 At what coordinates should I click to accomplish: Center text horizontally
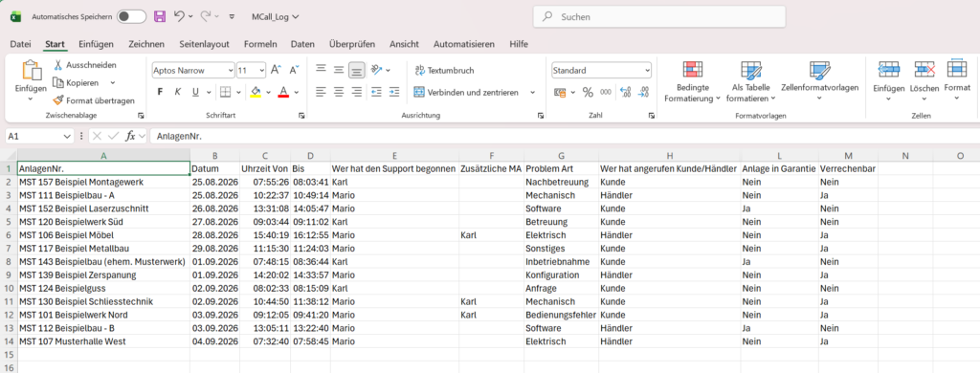click(x=339, y=92)
